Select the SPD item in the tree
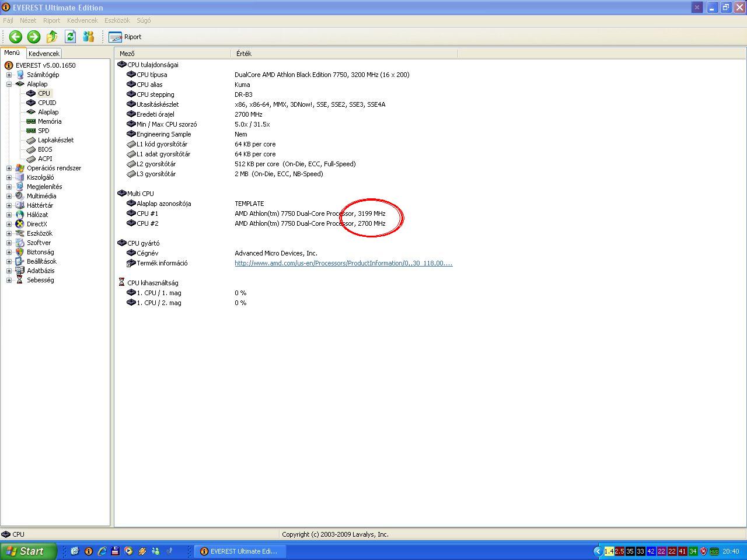 [44, 131]
